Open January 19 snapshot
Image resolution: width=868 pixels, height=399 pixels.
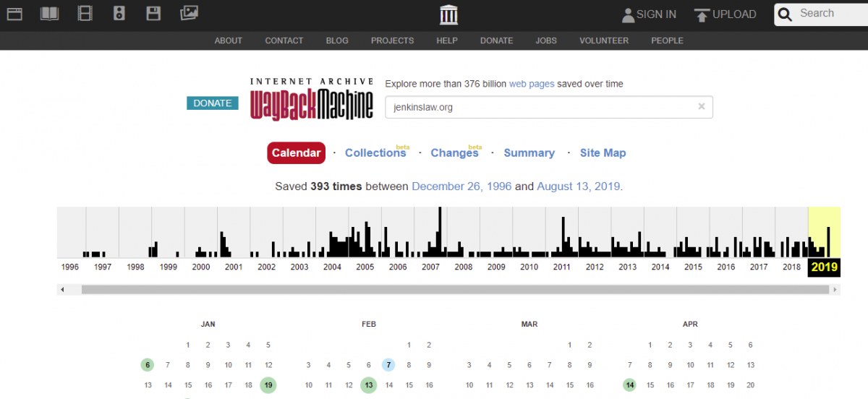(x=268, y=385)
